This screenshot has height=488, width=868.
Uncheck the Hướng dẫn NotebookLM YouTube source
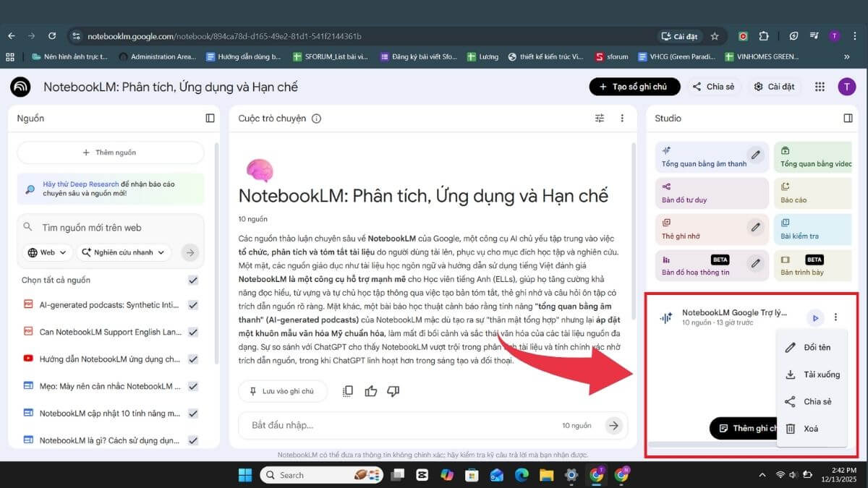point(192,359)
